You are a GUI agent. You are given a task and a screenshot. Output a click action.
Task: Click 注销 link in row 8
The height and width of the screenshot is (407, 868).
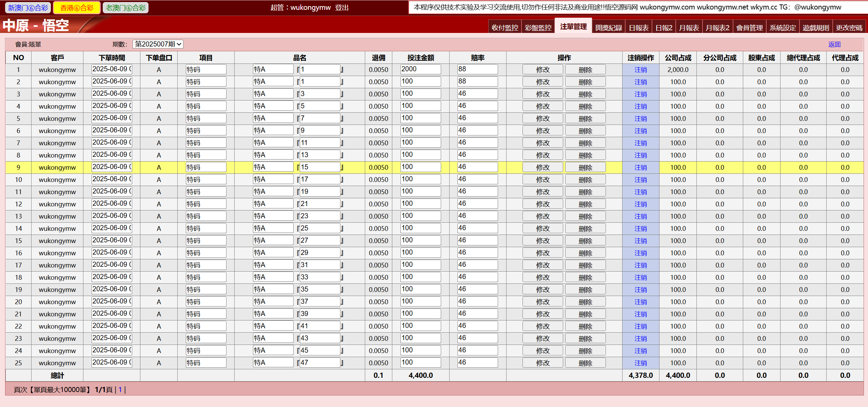point(640,155)
